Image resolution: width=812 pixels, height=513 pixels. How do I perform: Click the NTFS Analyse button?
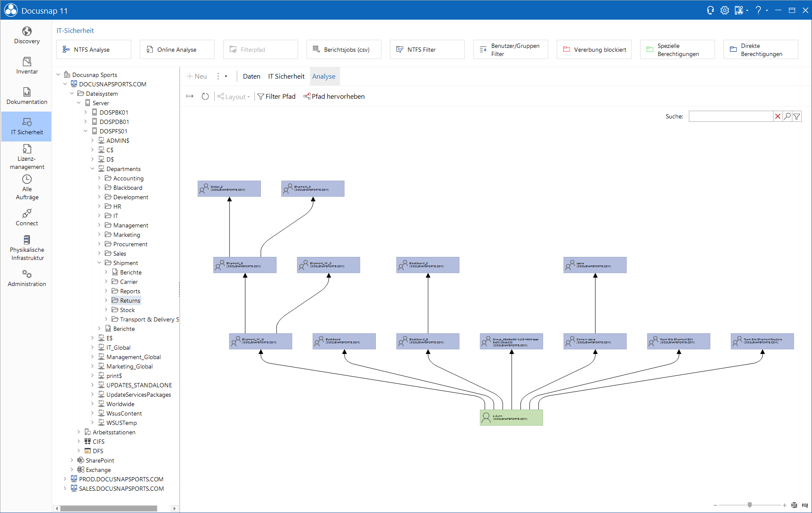pyautogui.click(x=94, y=50)
